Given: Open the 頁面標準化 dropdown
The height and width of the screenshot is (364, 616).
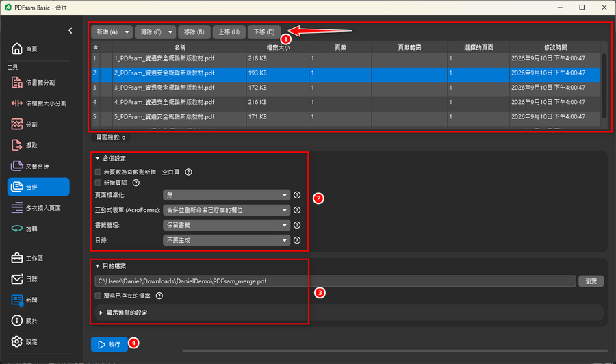Looking at the screenshot, I should tap(227, 195).
